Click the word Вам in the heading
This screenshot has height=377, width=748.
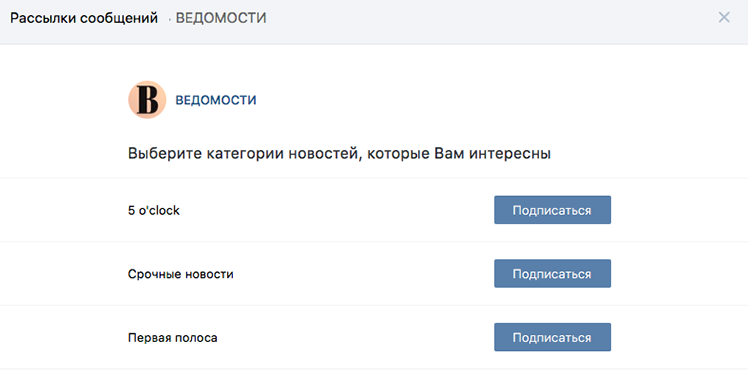click(449, 154)
